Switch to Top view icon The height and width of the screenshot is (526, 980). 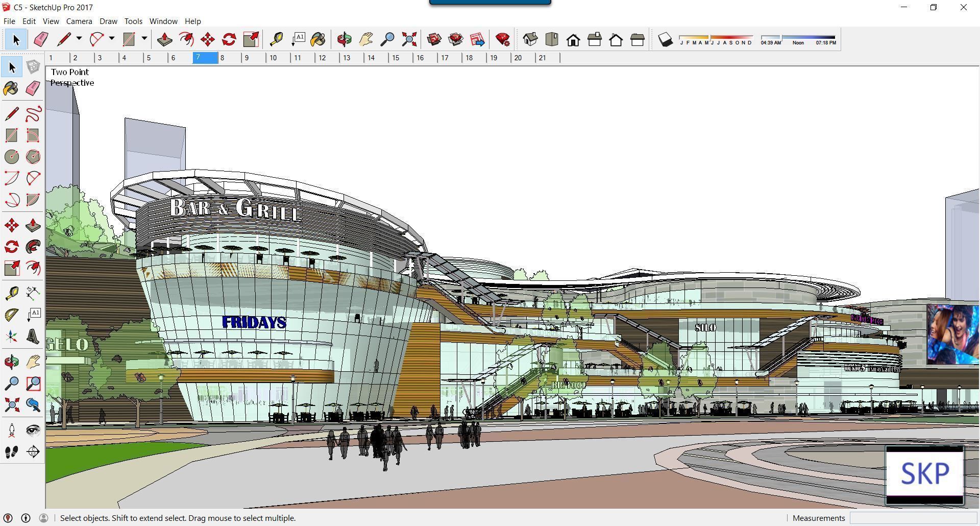[x=552, y=39]
